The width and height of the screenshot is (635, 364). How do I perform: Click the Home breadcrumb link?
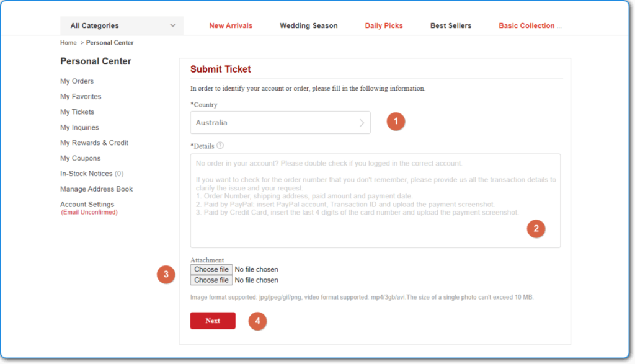(68, 43)
